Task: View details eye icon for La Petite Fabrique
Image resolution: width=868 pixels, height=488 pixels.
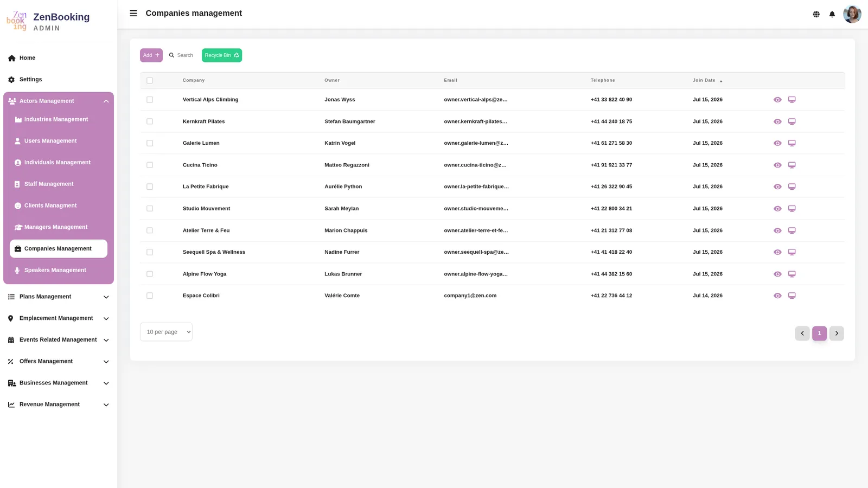Action: tap(777, 187)
